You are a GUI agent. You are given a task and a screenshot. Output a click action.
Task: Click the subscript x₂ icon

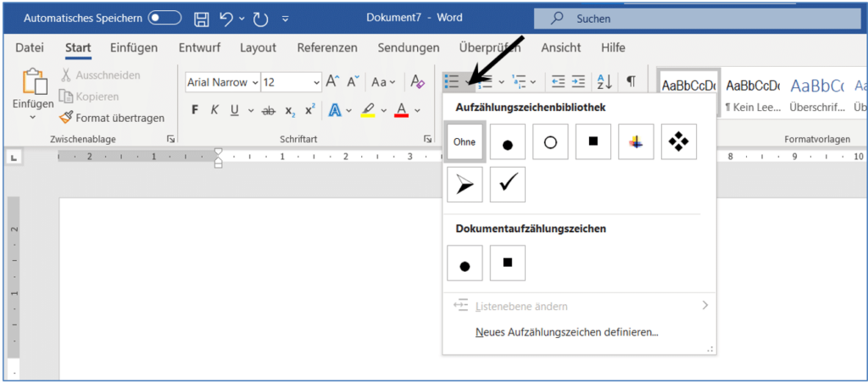[290, 110]
